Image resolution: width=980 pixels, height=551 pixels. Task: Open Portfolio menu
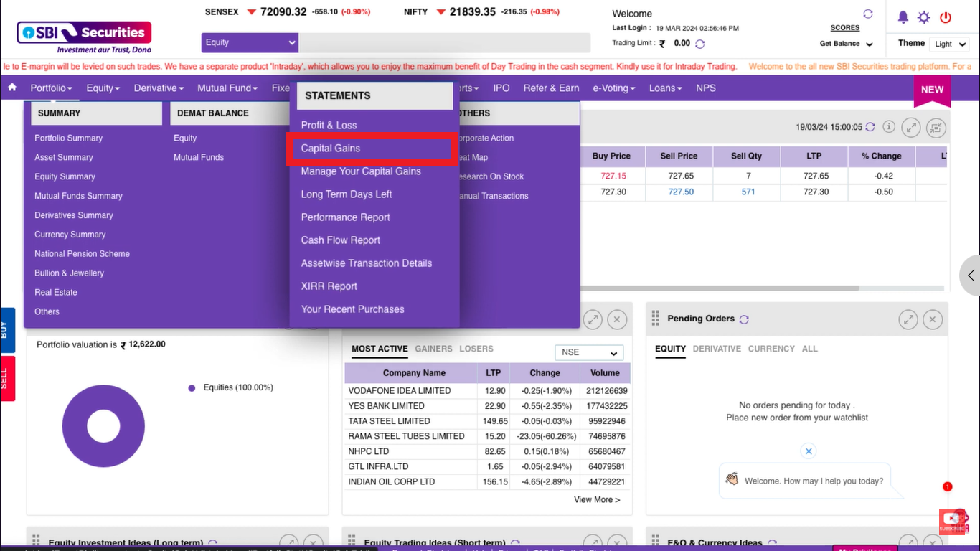pos(51,88)
